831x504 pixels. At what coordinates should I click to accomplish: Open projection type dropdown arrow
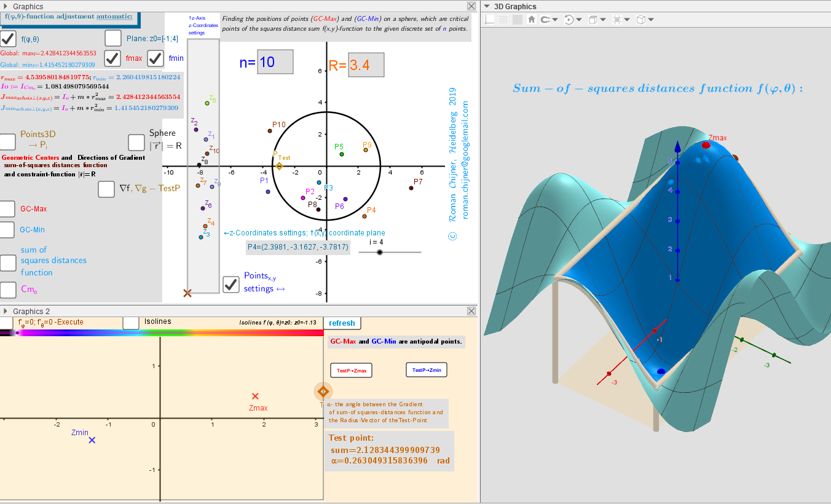pyautogui.click(x=650, y=20)
